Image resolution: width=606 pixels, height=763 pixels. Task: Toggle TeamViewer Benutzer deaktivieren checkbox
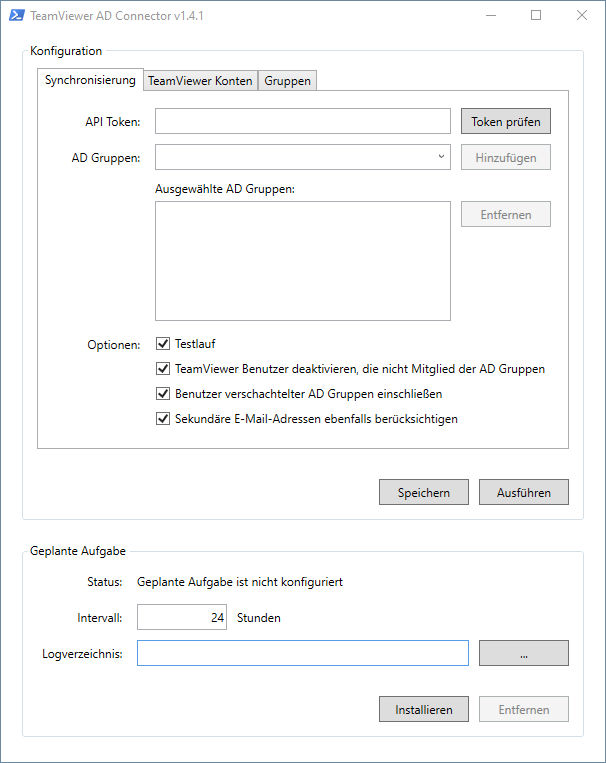163,369
